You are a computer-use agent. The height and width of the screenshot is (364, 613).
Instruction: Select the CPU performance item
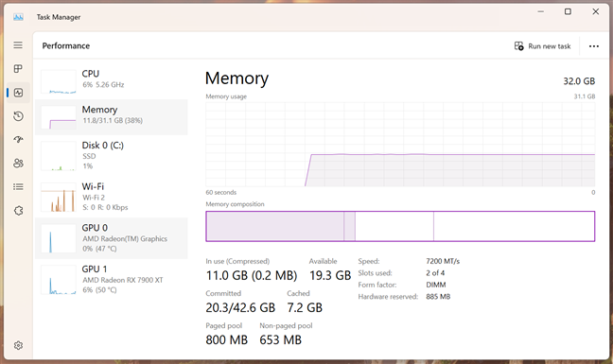click(x=112, y=81)
